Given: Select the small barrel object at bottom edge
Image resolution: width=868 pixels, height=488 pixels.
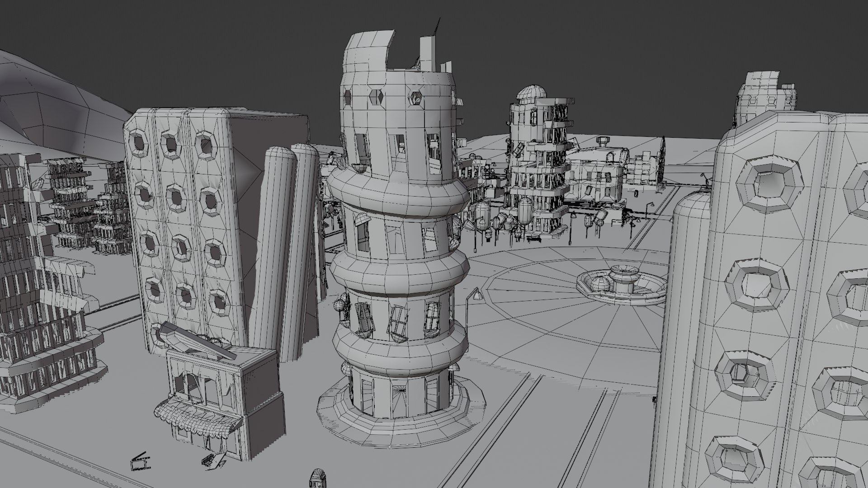Looking at the screenshot, I should tap(317, 479).
